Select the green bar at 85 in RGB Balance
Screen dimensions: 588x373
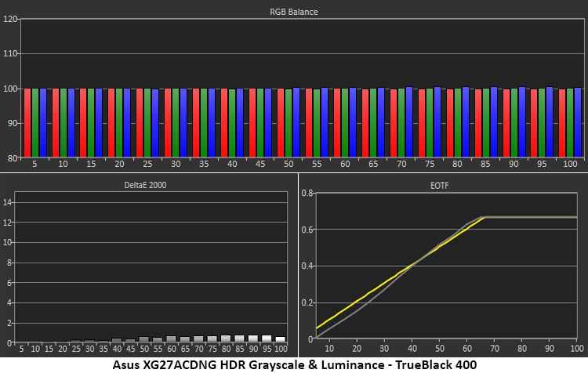485,122
